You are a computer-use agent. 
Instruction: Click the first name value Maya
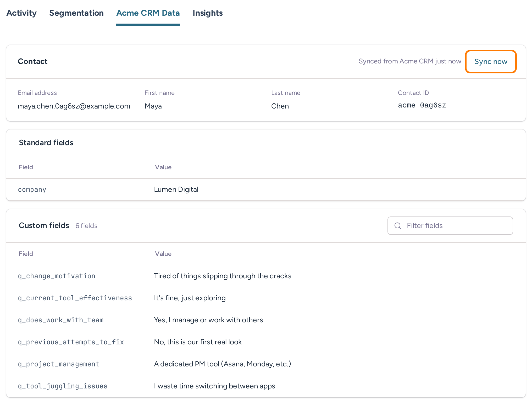(x=153, y=106)
